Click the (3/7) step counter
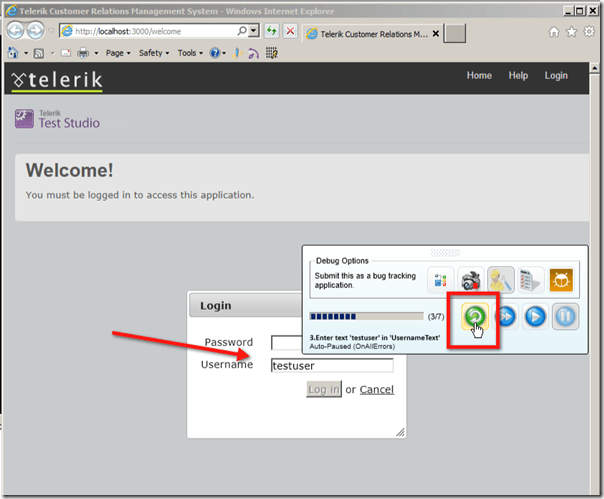Viewport: 604px width, 499px height. pyautogui.click(x=436, y=316)
